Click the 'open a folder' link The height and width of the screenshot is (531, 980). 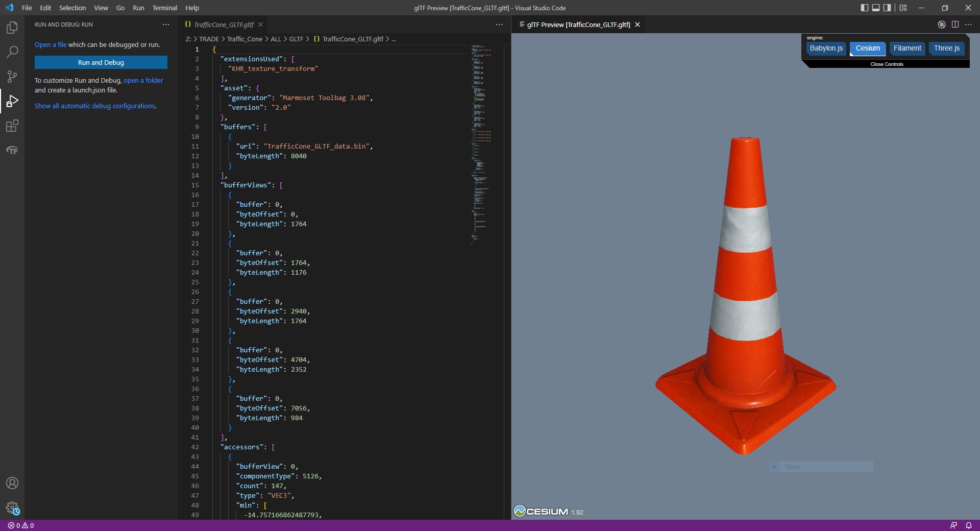tap(143, 80)
